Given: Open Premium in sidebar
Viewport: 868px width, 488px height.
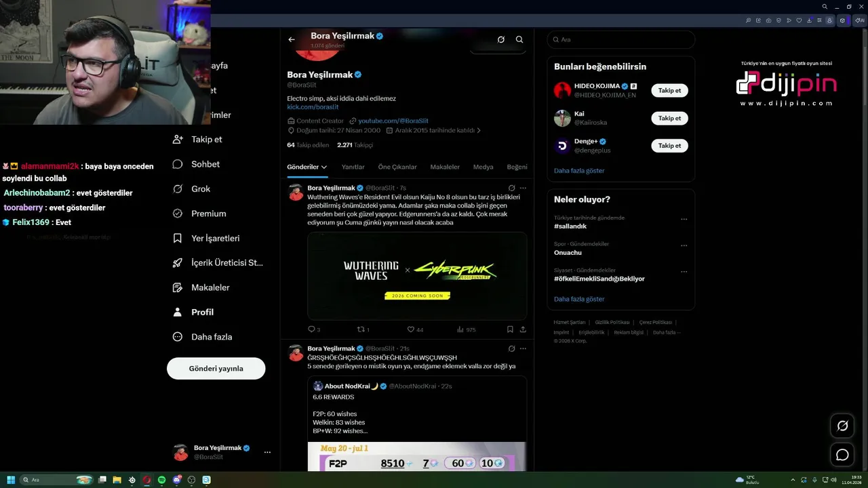Looking at the screenshot, I should click(199, 213).
